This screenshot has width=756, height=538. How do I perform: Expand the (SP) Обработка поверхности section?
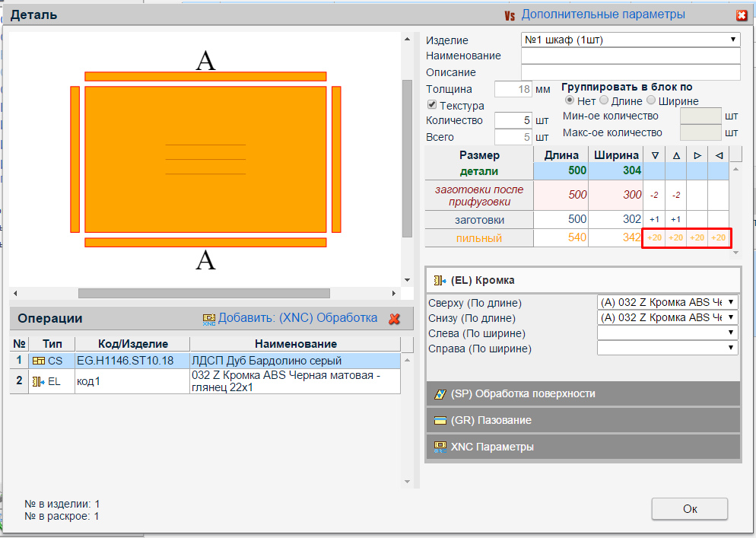pyautogui.click(x=583, y=393)
